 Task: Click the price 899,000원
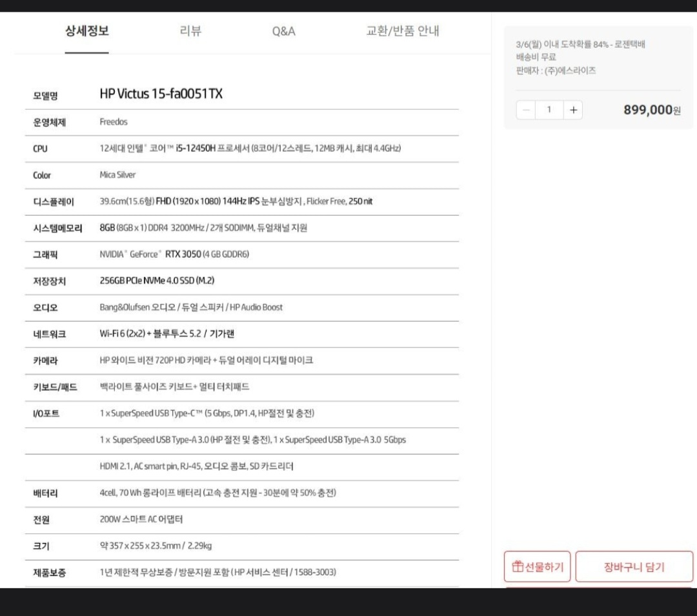652,110
